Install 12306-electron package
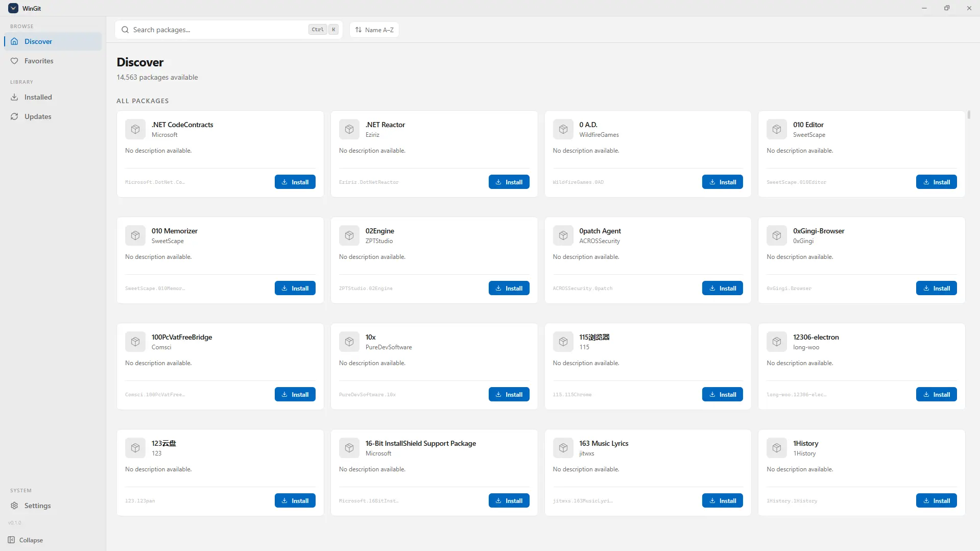This screenshot has height=551, width=980. coord(937,394)
